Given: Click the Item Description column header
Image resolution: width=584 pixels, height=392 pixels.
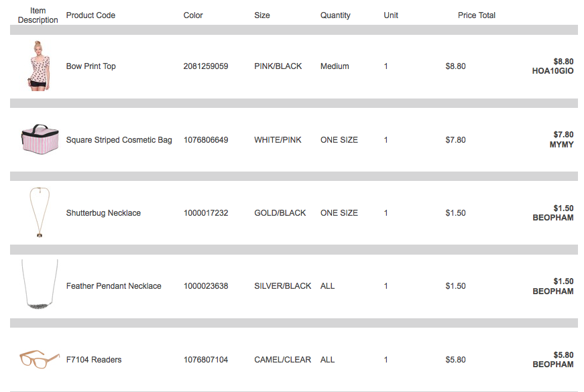Looking at the screenshot, I should pos(38,15).
